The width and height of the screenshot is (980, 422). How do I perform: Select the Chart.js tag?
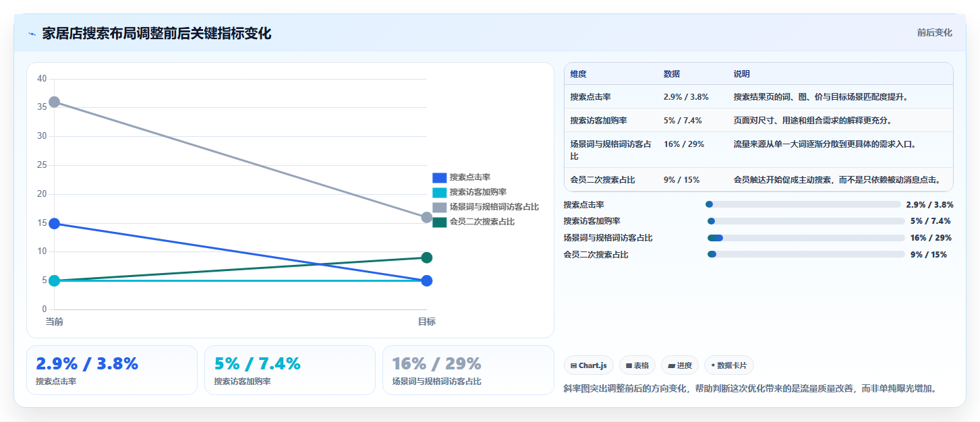click(x=589, y=365)
